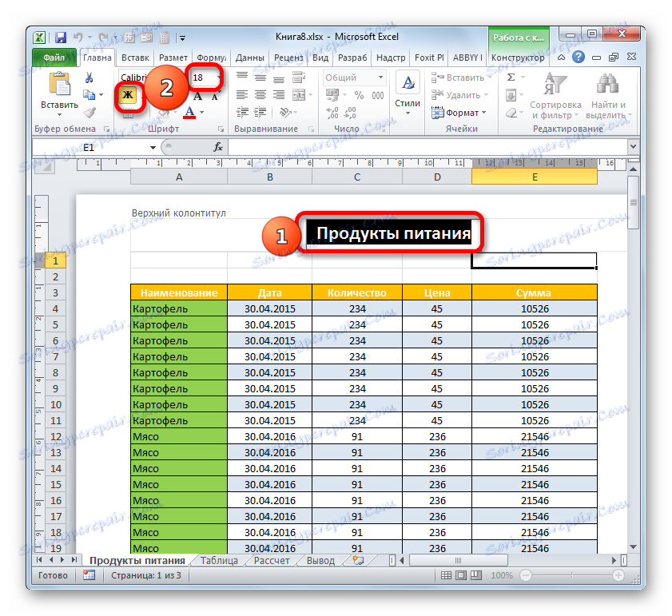This screenshot has width=672, height=616.
Task: Open the number format Общий dropdown
Action: click(380, 77)
